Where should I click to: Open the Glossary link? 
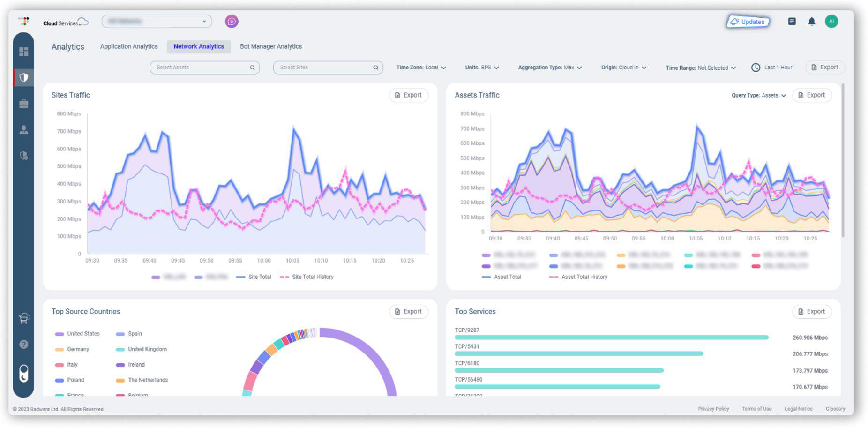pyautogui.click(x=835, y=409)
